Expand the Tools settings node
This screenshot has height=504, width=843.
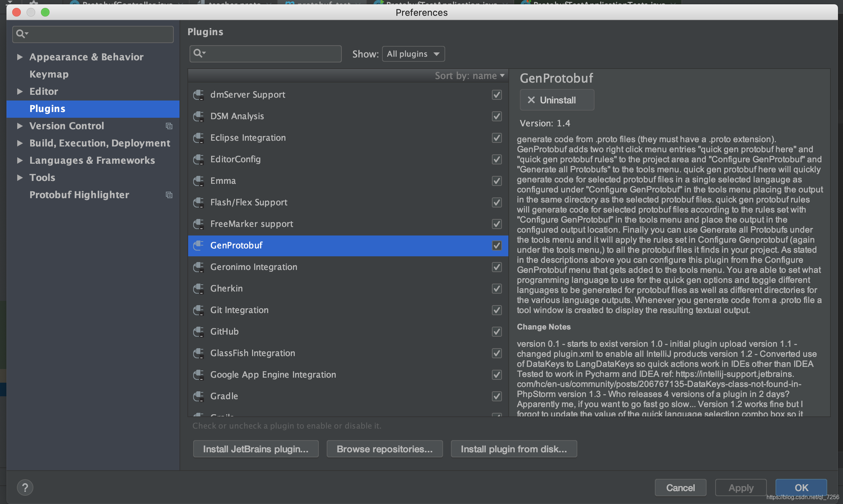coord(20,178)
